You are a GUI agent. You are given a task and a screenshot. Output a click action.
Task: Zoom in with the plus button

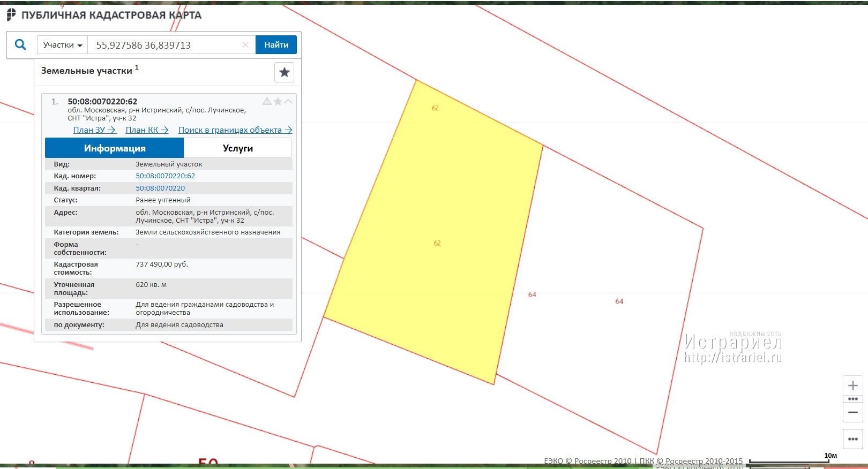point(853,385)
